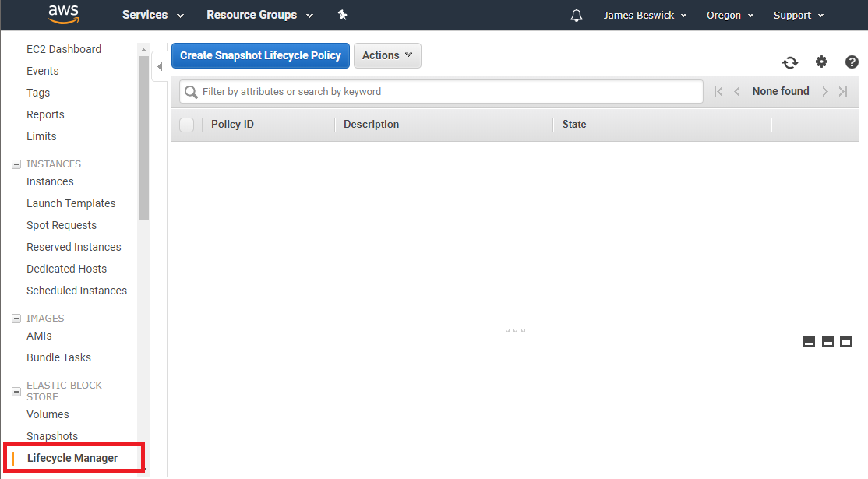The width and height of the screenshot is (868, 479).
Task: Go to previous page of results
Action: [x=737, y=91]
